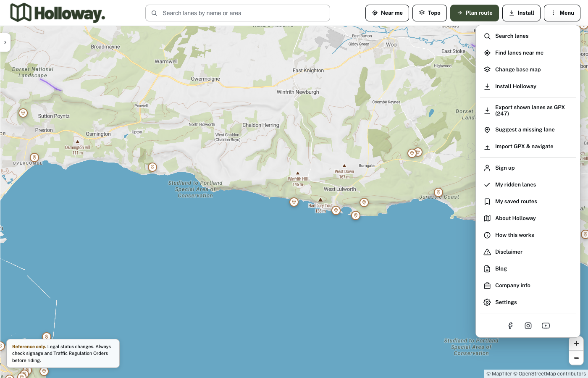Screen dimensions: 588x378
Task: Select Search lanes menu entry
Action: click(x=528, y=36)
